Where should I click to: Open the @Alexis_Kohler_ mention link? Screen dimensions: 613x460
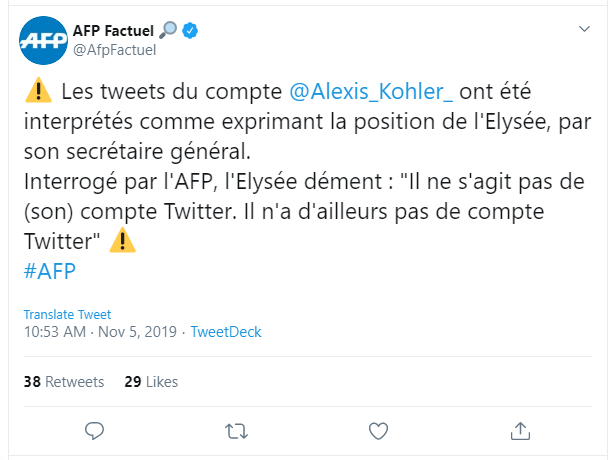point(371,92)
